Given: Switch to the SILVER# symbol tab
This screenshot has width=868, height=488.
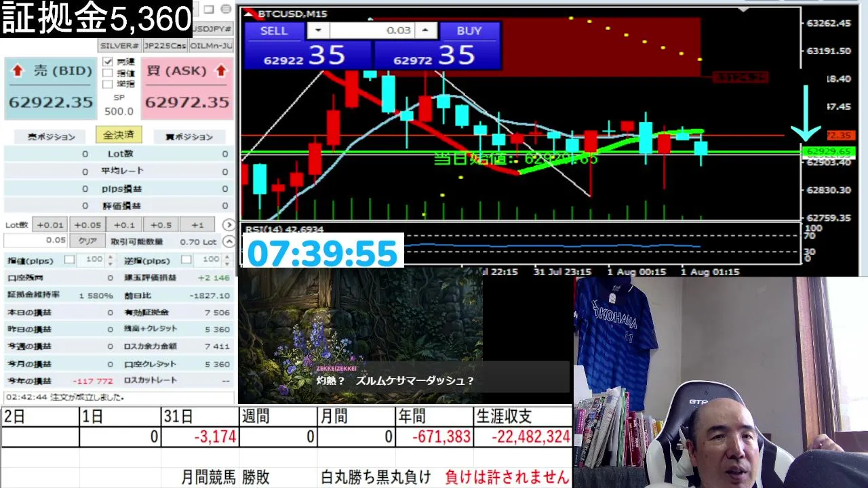Looking at the screenshot, I should (120, 46).
